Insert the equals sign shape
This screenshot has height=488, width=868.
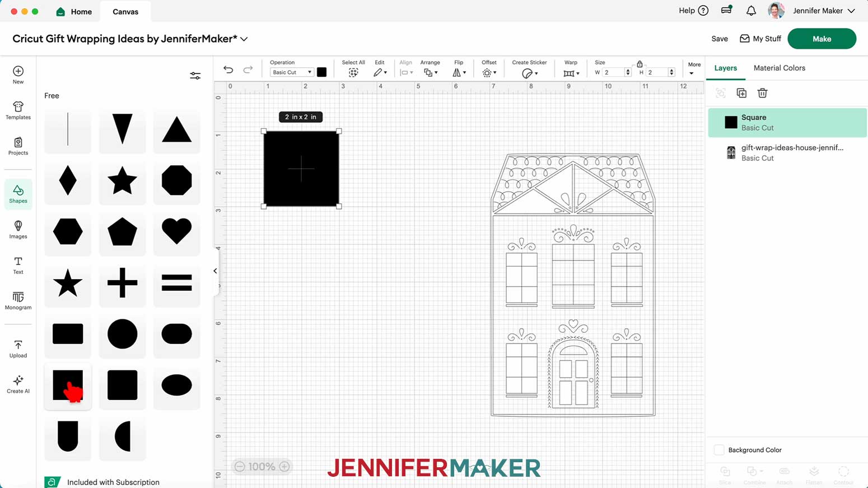coord(176,283)
